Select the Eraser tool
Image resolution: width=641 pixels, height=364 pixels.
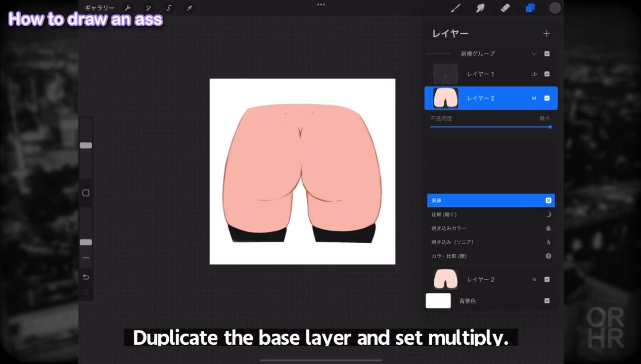(505, 8)
